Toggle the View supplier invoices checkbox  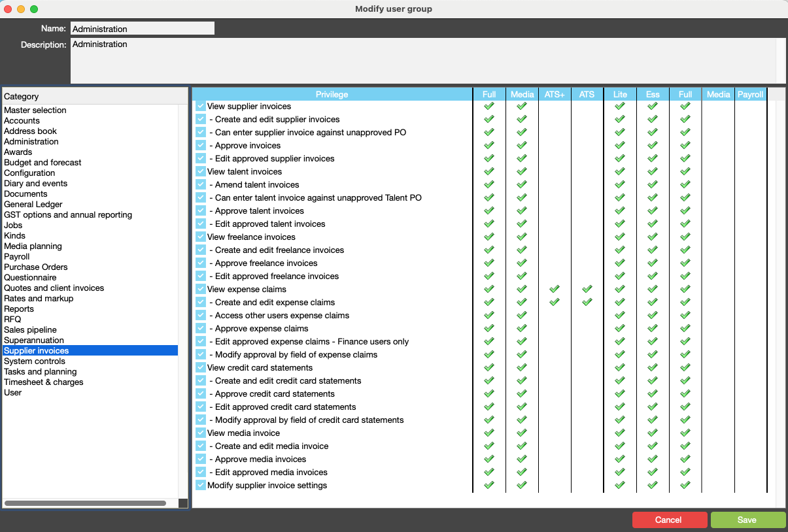(x=201, y=106)
